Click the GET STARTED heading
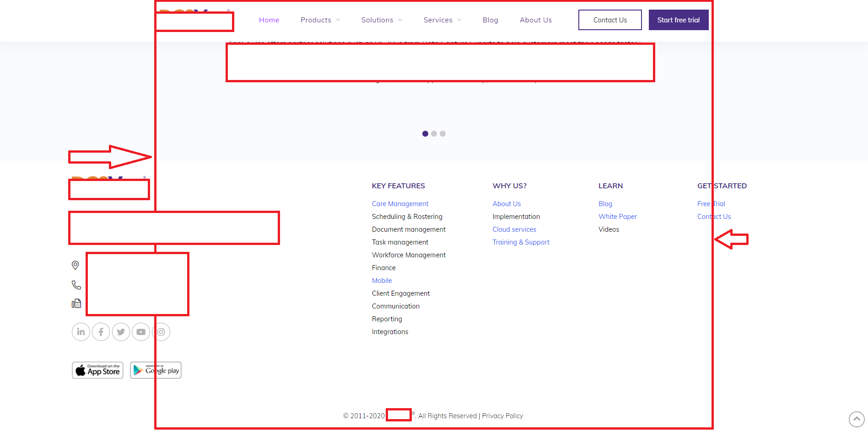This screenshot has height=431, width=868. (x=722, y=186)
